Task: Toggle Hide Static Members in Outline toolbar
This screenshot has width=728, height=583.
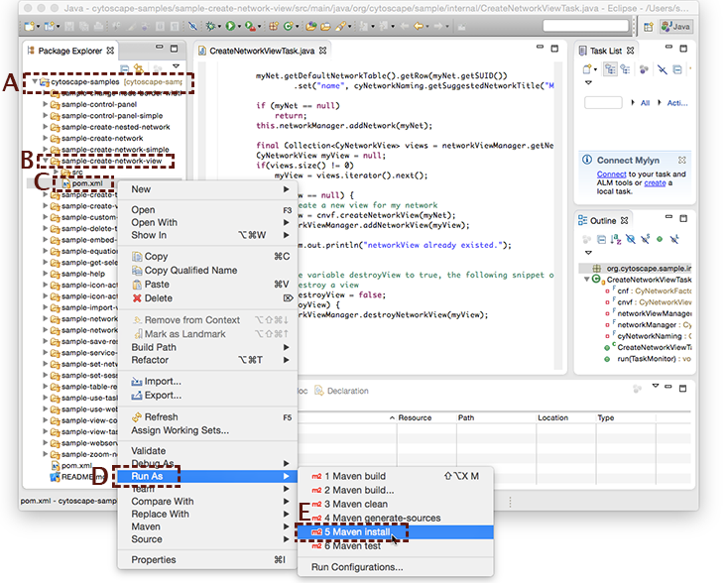Action: [x=645, y=239]
